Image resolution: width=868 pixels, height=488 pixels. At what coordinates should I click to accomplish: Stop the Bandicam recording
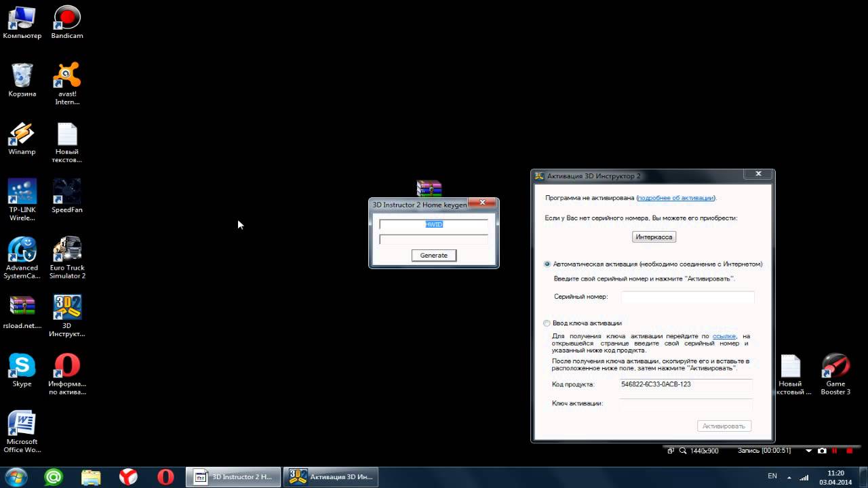(849, 451)
